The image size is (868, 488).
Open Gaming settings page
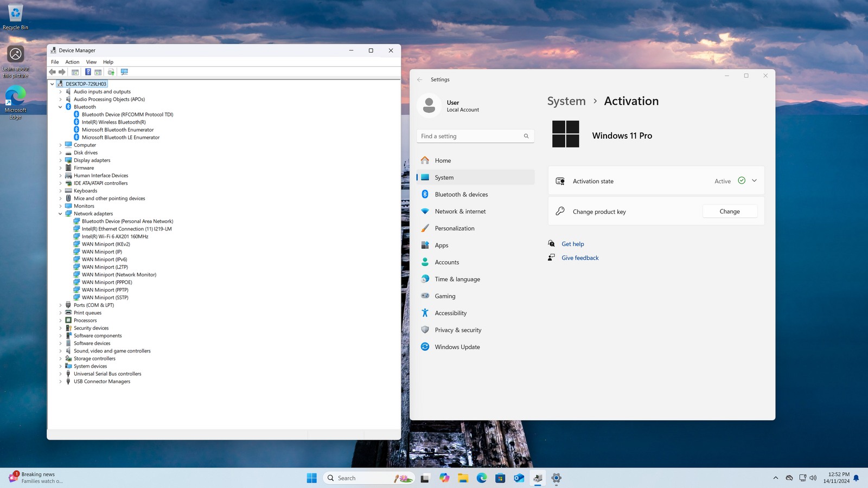(x=475, y=296)
